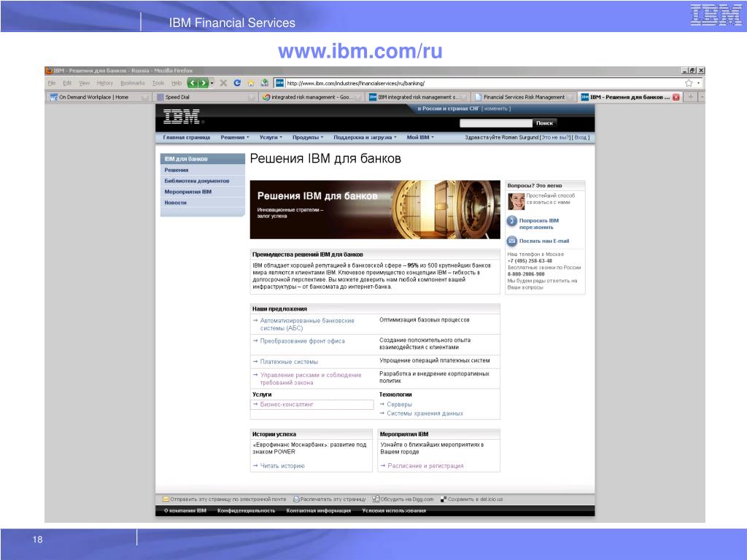Reload the page with the refresh icon
The height and width of the screenshot is (560, 747).
pos(237,83)
